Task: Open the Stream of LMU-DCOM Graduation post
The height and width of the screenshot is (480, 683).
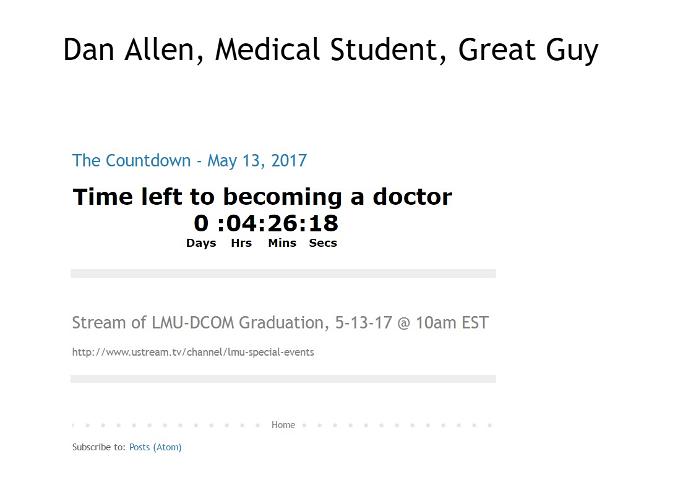Action: click(x=280, y=323)
